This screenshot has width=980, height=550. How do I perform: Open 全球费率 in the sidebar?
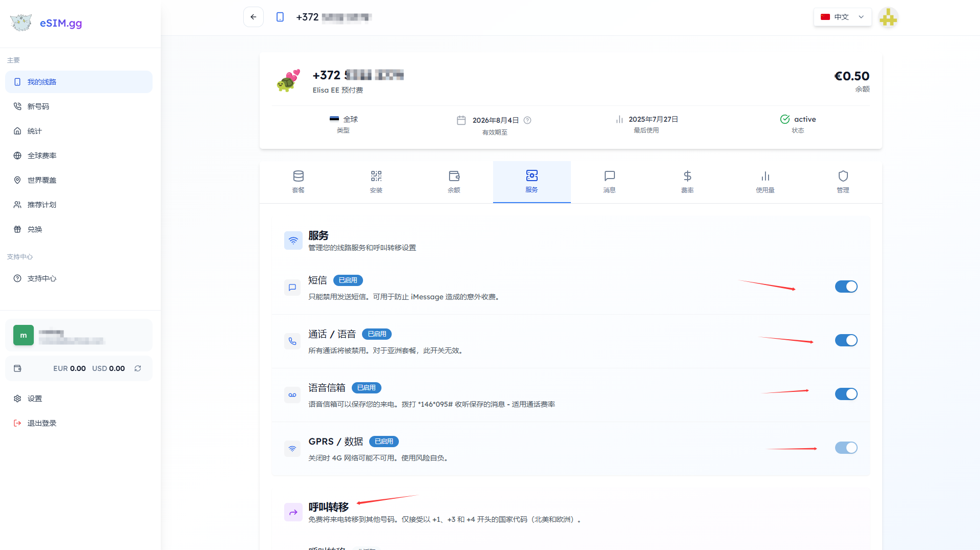(42, 156)
